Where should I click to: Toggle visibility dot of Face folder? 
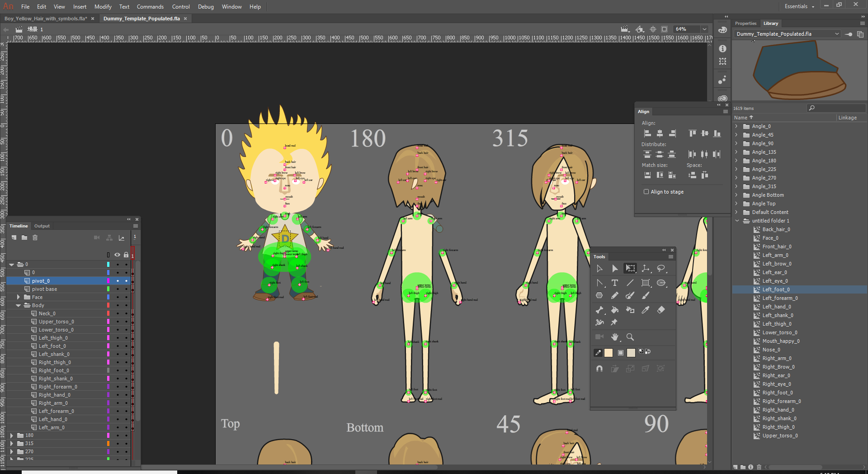pos(118,297)
